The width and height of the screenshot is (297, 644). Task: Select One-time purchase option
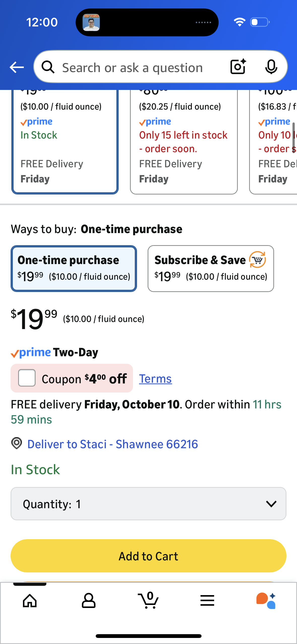[74, 269]
